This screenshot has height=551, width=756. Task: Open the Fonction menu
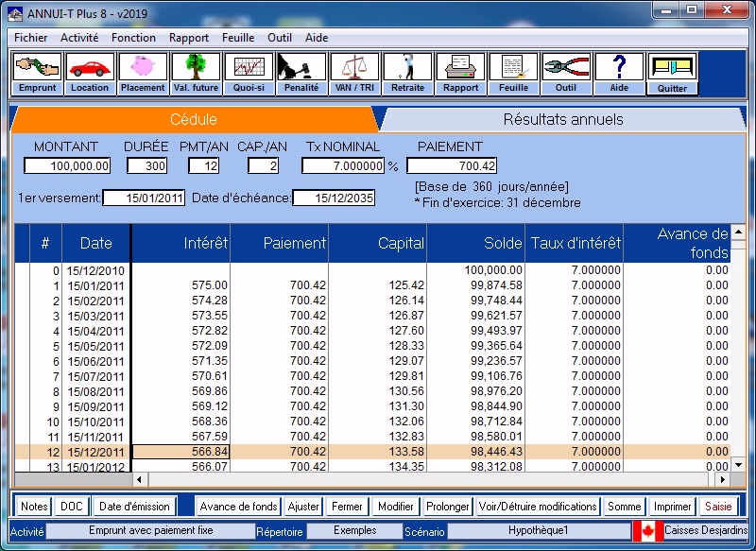pos(133,38)
